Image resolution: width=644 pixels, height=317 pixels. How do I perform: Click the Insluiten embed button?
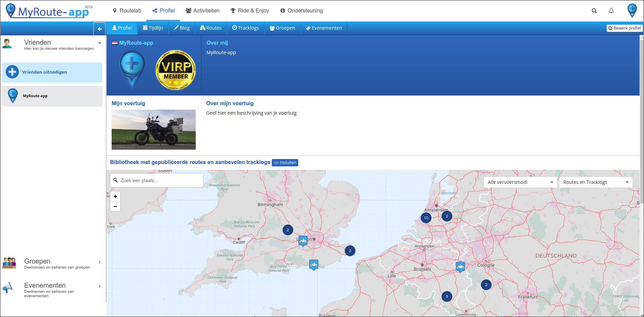coord(285,163)
